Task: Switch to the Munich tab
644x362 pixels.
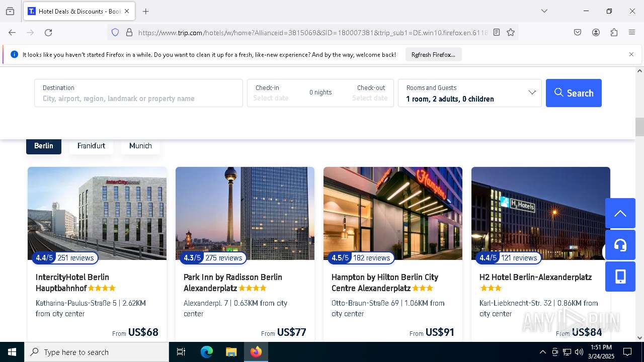Action: [x=140, y=146]
